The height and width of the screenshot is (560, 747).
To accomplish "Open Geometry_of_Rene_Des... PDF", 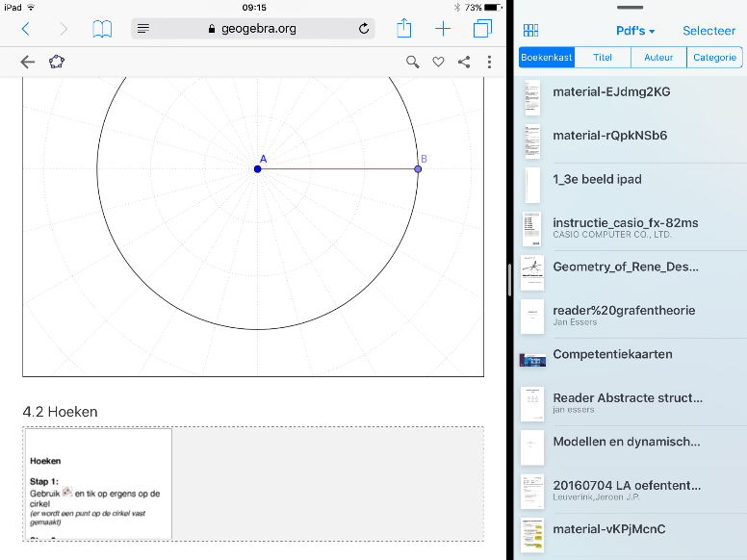I will point(632,273).
